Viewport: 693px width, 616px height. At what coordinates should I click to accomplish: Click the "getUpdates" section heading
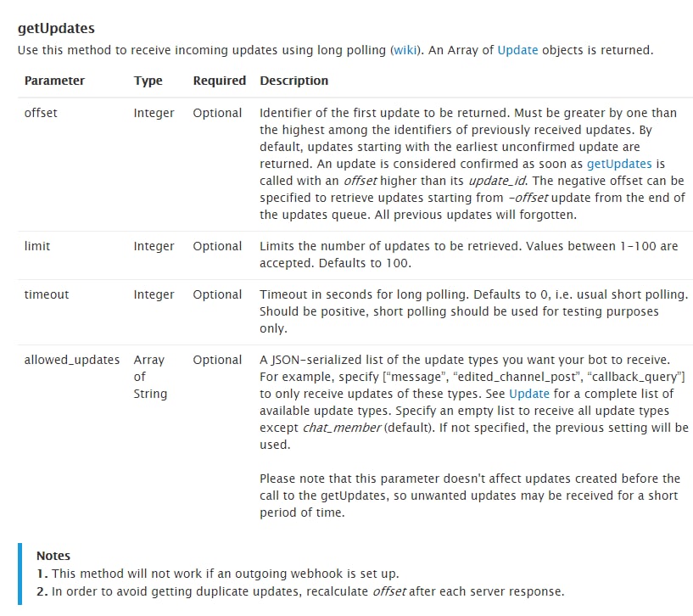tap(56, 29)
